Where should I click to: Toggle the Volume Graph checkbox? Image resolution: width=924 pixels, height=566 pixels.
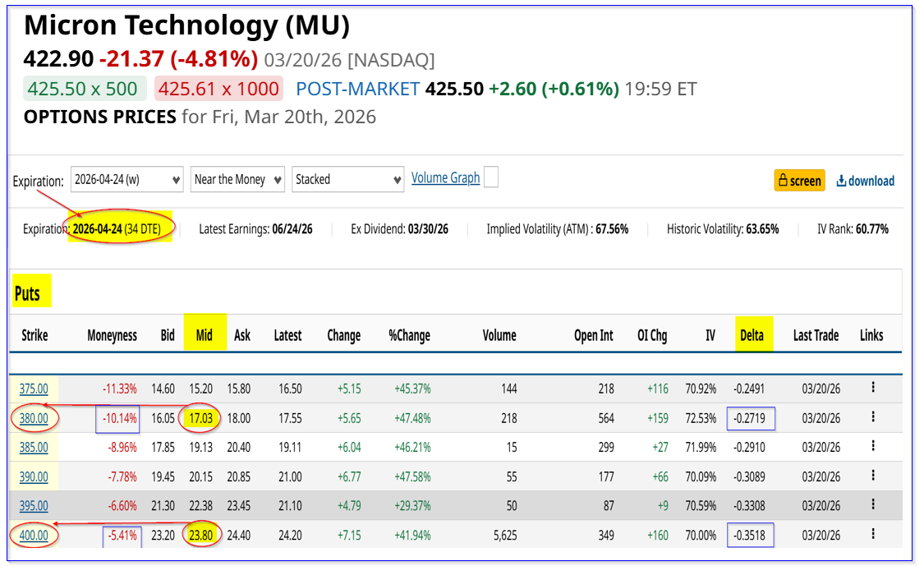491,177
